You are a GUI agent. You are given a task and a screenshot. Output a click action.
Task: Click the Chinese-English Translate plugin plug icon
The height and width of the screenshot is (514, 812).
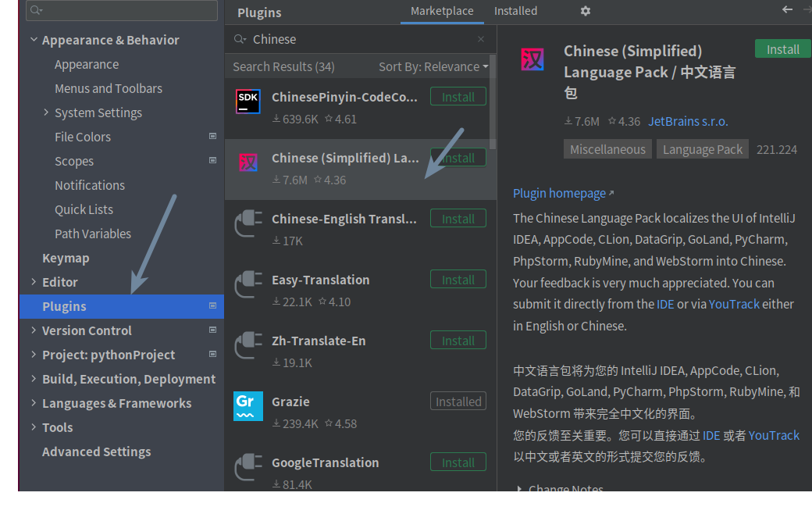click(x=248, y=223)
